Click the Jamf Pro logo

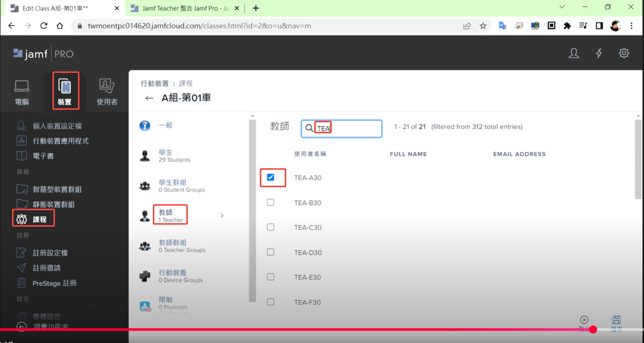[x=43, y=54]
